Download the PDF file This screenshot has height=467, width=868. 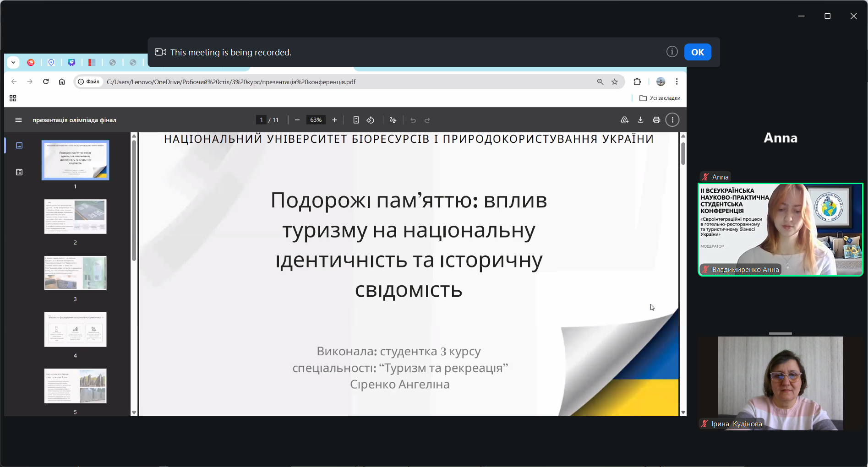[x=640, y=120]
